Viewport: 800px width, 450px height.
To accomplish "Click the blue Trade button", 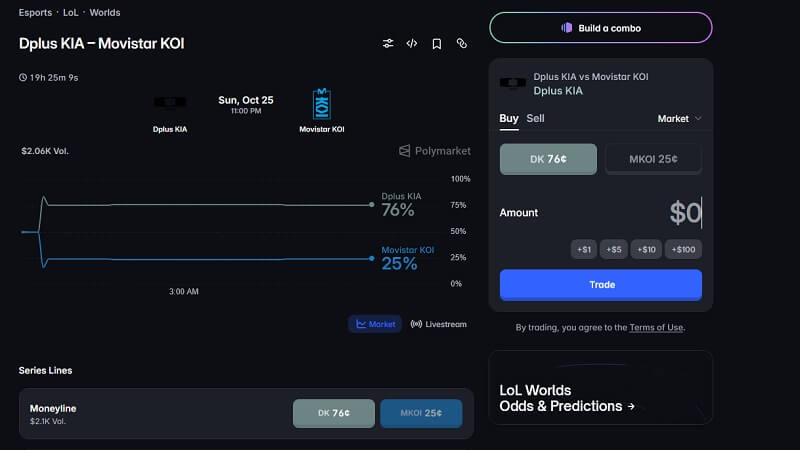I will 601,285.
